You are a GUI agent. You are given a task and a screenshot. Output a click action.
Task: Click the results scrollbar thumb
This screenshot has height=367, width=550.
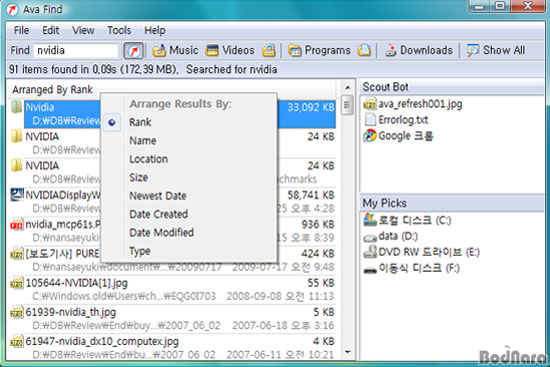tap(347, 105)
